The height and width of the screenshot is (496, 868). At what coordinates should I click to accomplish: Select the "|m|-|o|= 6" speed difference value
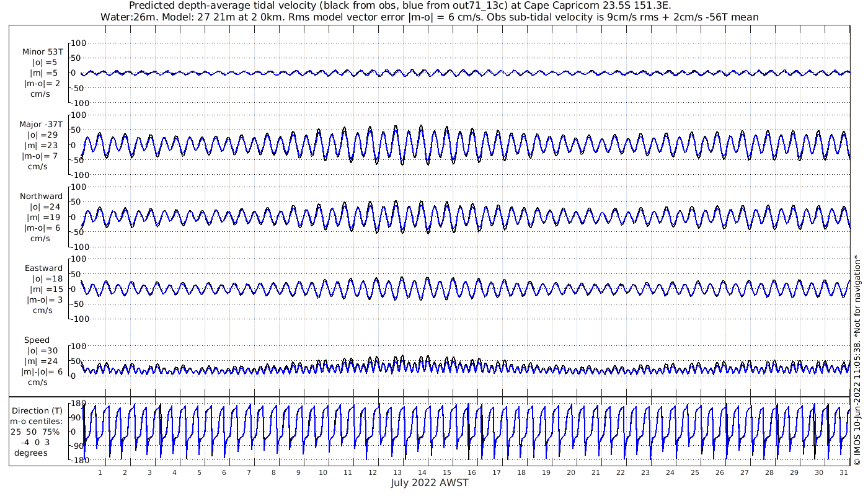[42, 372]
